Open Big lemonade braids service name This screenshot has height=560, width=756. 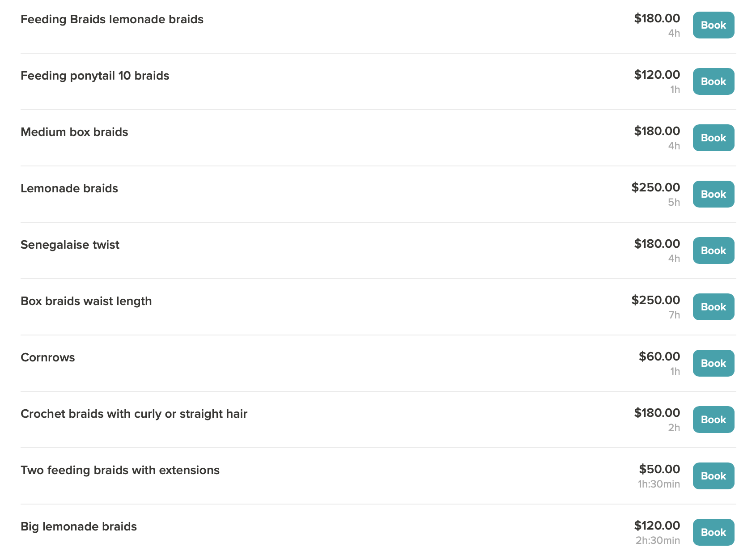[79, 527]
